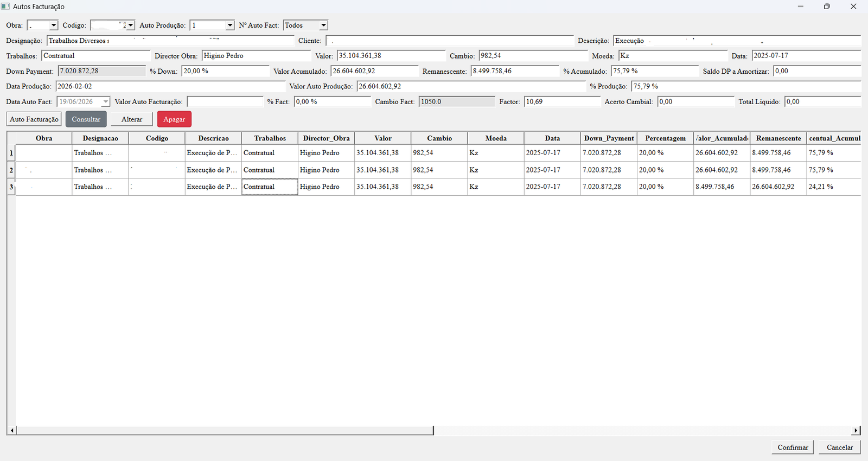Click the Valor Auto Facturação input field

pos(225,102)
